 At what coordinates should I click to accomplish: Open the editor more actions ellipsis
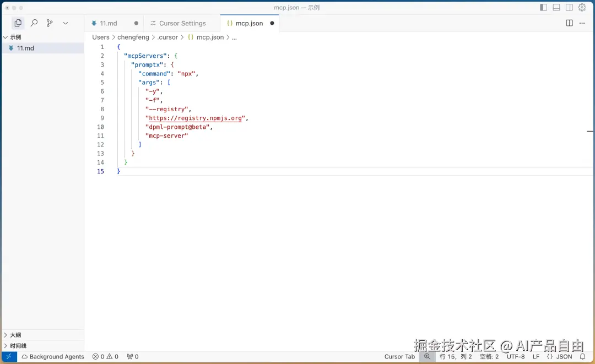point(582,23)
